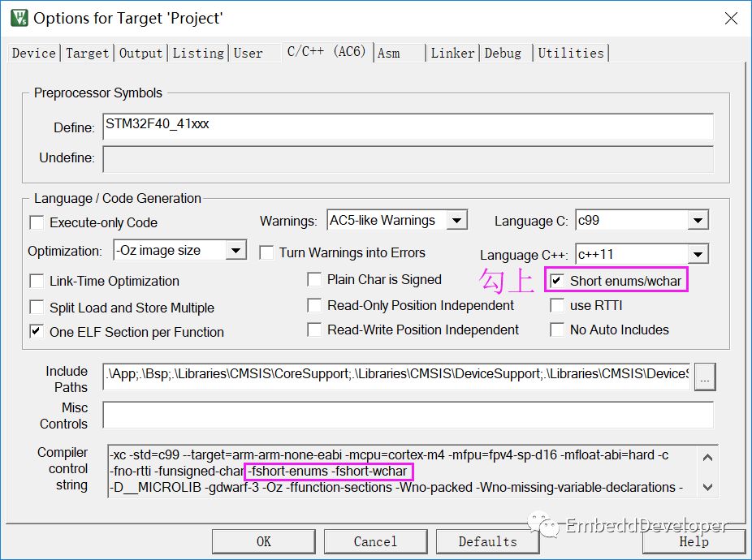The image size is (752, 560).
Task: Open the Debug tab
Action: 503,53
